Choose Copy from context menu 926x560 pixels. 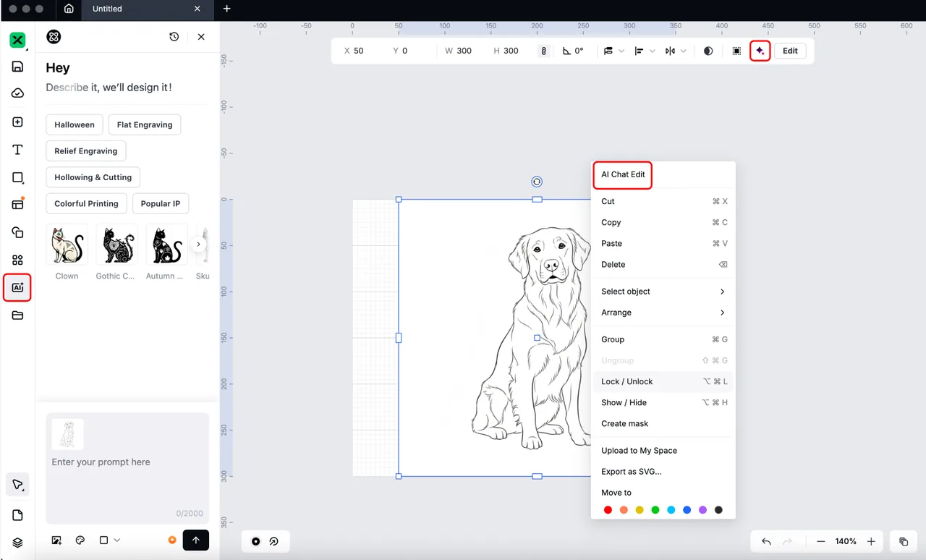point(663,223)
